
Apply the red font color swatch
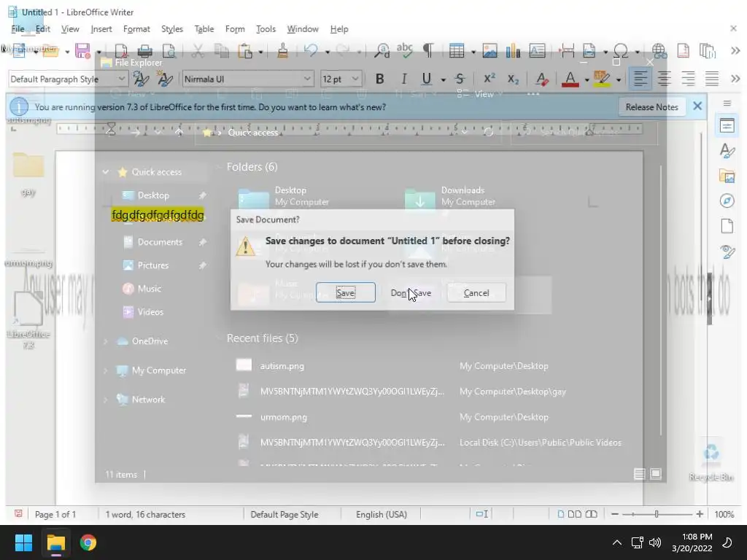point(570,79)
